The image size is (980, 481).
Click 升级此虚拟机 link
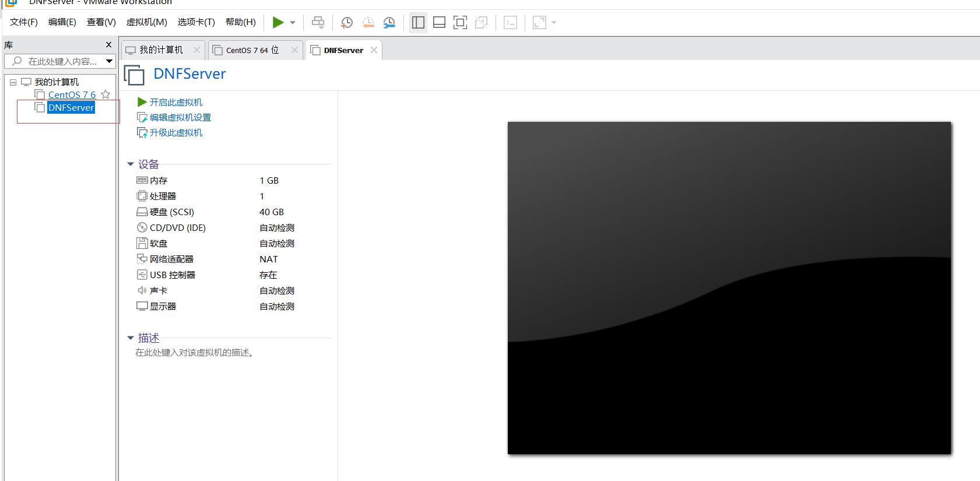tap(175, 132)
